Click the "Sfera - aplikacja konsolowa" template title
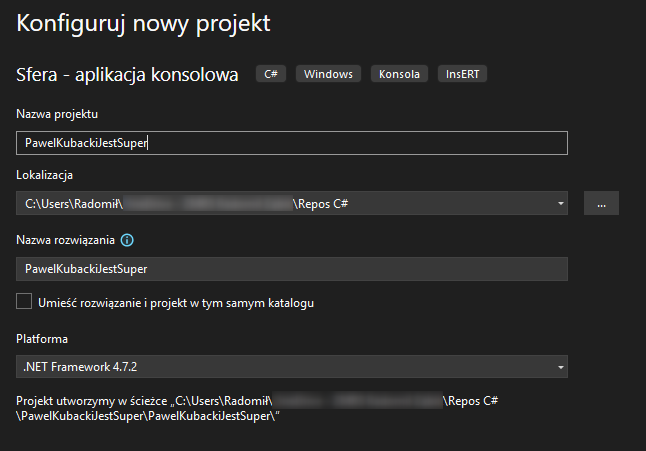Screen dimensions: 646x451 [127, 75]
